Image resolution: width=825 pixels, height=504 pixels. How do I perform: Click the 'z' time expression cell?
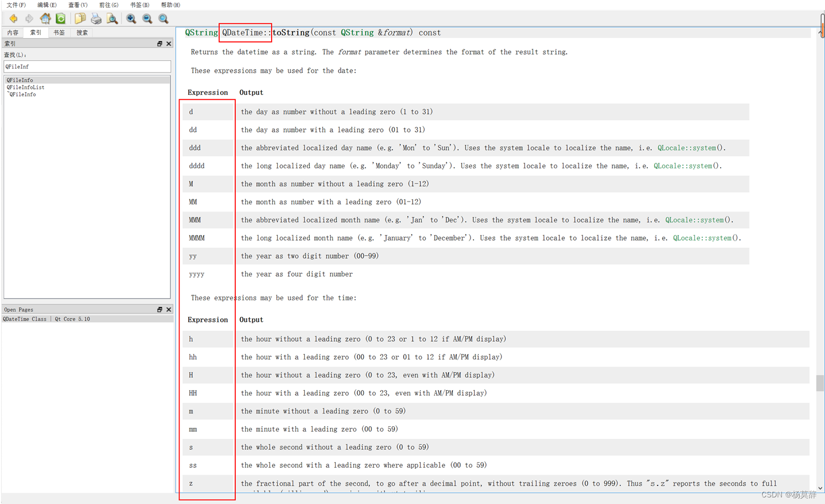(209, 484)
